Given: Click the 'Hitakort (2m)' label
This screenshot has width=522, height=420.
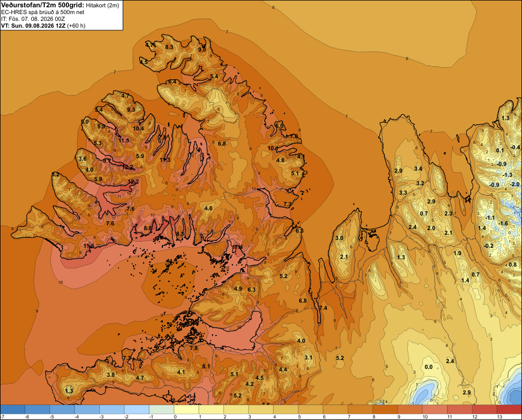Looking at the screenshot, I should 102,5.
